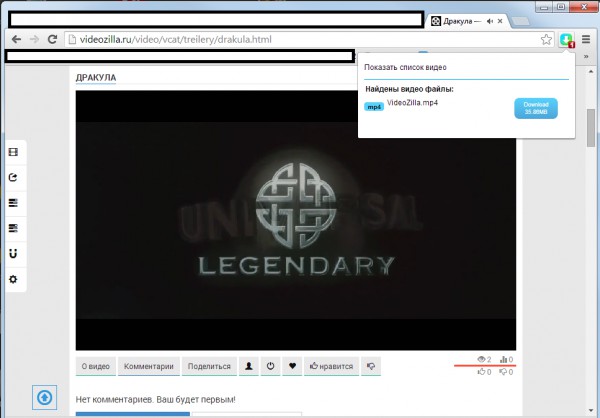Screen dimensions: 600x418
Task: Bookmark page with the star icon
Action: click(546, 39)
